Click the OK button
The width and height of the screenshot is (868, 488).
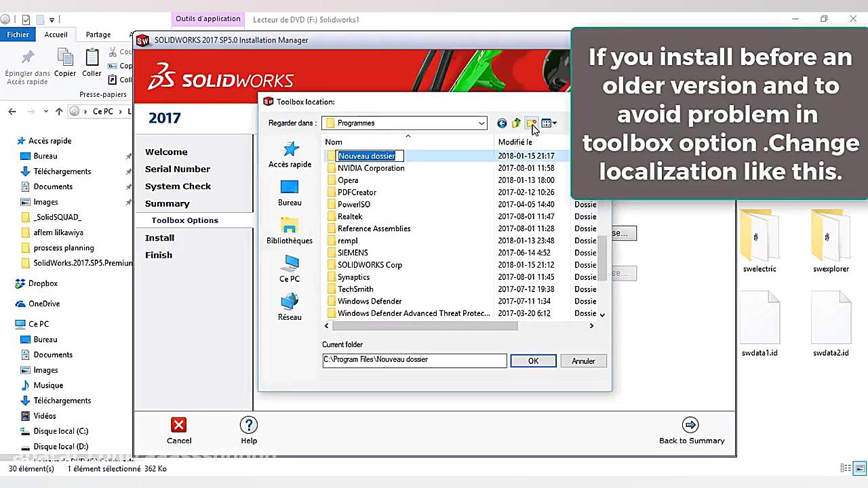[533, 361]
